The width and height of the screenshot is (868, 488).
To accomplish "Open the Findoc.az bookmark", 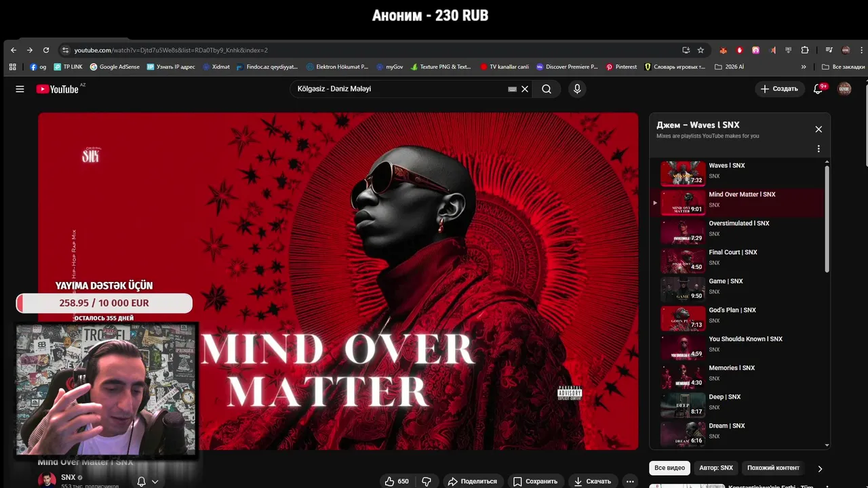I will pos(267,67).
